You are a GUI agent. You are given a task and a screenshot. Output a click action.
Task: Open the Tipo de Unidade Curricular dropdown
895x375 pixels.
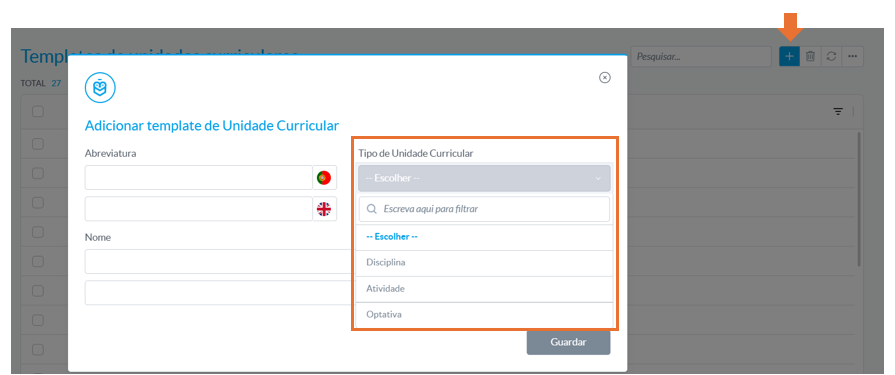[x=484, y=178]
